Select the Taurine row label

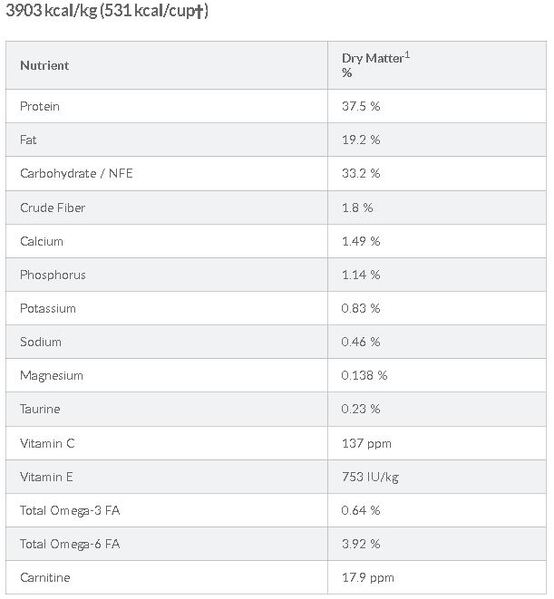pos(40,409)
